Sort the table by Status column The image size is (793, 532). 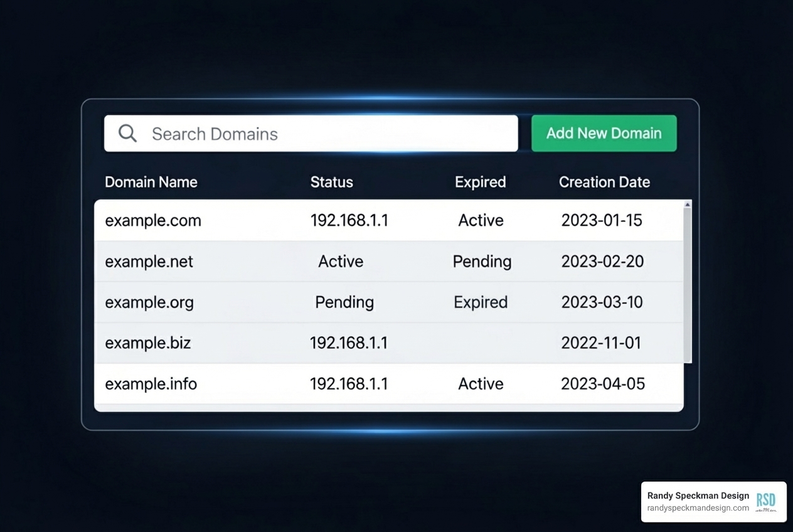click(x=332, y=182)
